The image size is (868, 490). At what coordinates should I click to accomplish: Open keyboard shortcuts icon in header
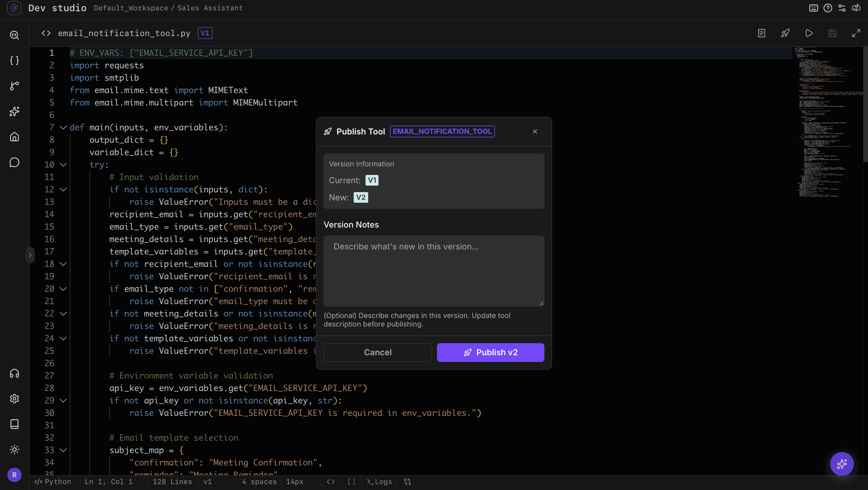(813, 8)
